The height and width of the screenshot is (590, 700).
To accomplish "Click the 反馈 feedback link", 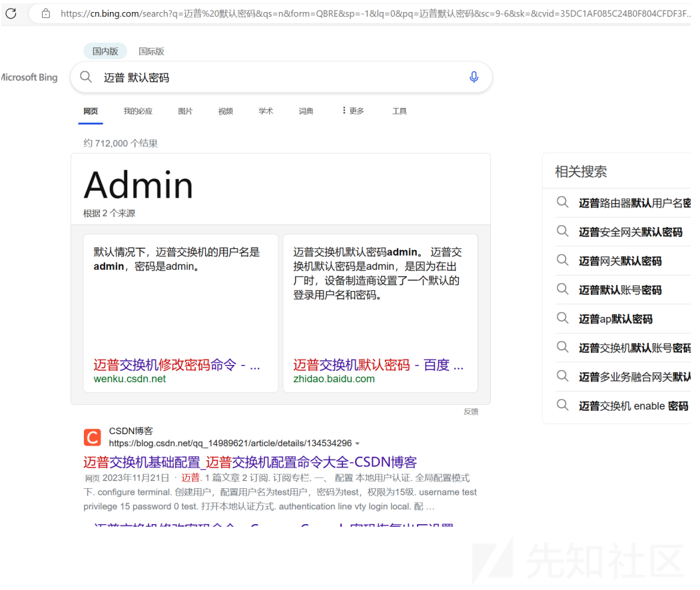I will click(x=471, y=412).
